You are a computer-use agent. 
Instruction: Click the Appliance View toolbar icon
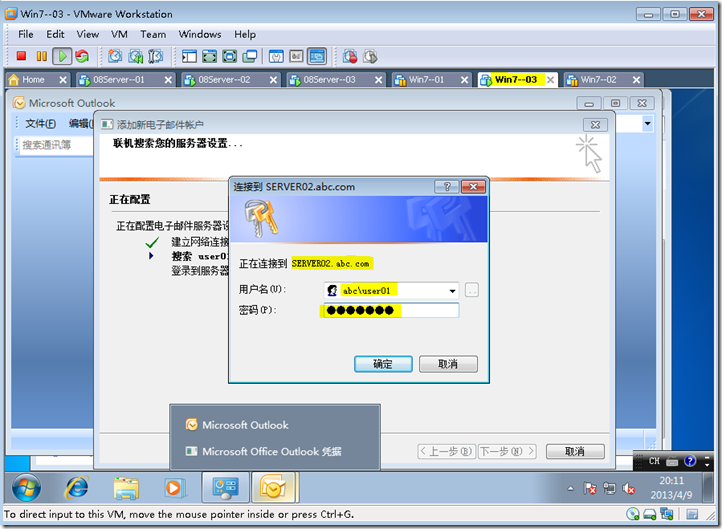pyautogui.click(x=297, y=57)
